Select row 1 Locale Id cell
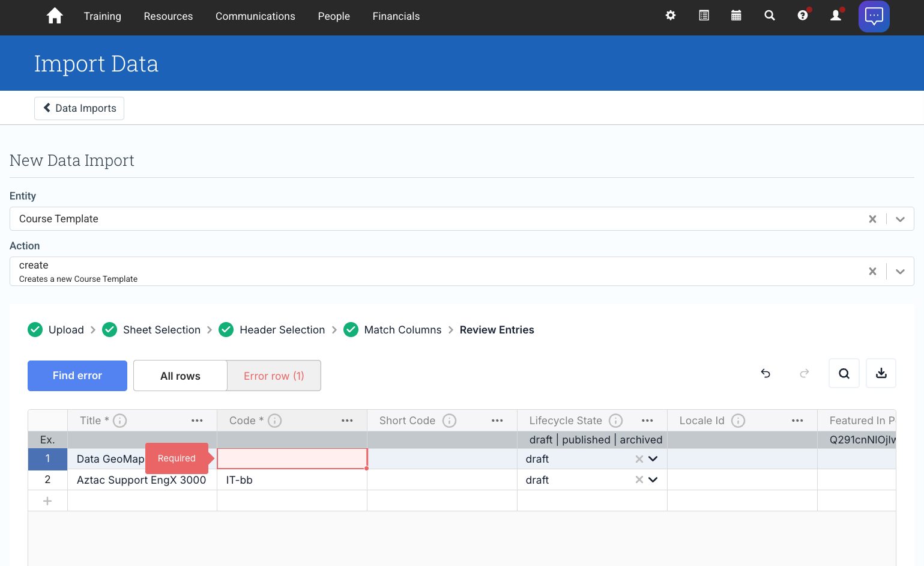924x566 pixels. (x=742, y=459)
